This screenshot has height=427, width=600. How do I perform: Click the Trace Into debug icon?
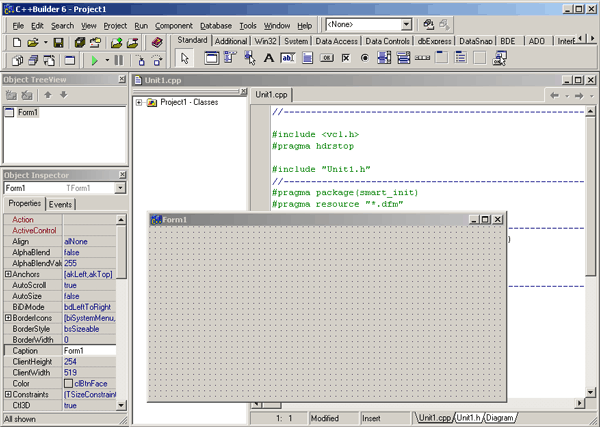pyautogui.click(x=141, y=60)
